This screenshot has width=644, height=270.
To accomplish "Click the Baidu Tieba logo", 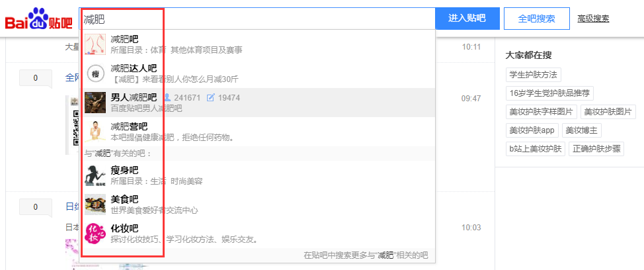I will 38,19.
